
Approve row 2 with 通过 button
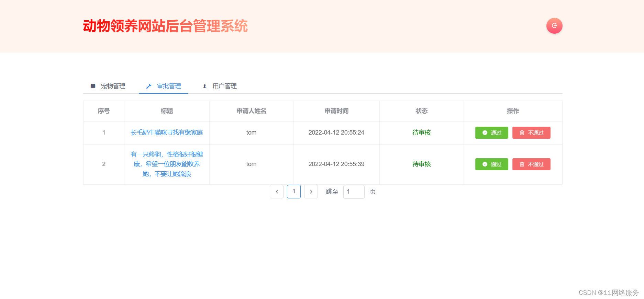coord(491,164)
